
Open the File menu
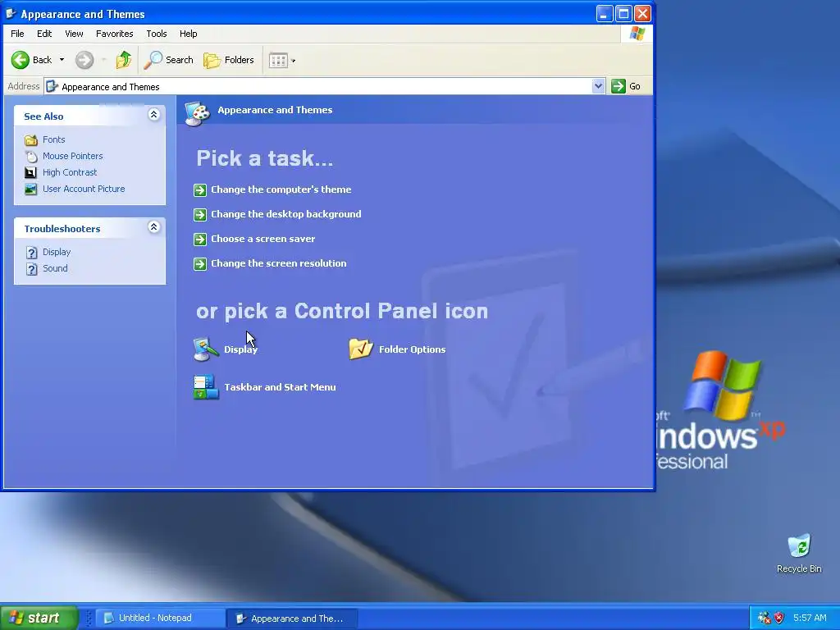click(x=17, y=34)
